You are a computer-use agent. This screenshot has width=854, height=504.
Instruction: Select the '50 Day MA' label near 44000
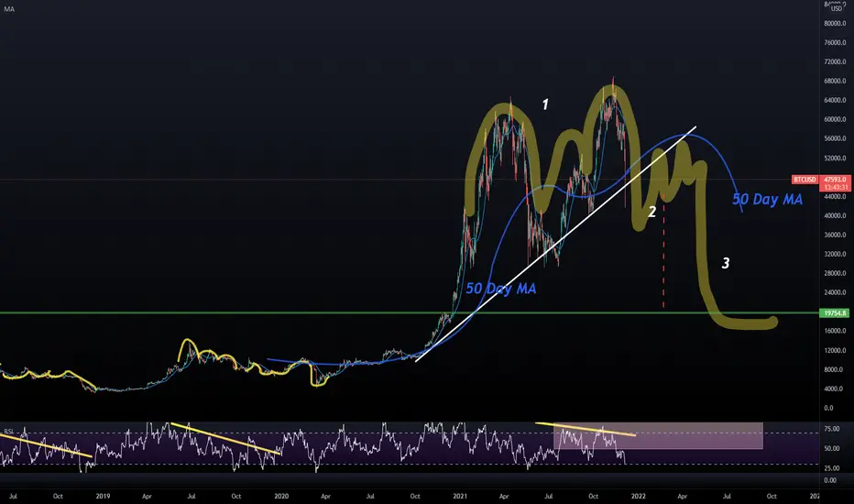(767, 200)
